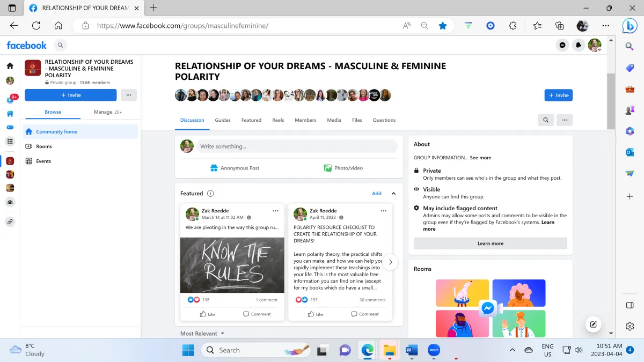Click Write something post input
This screenshot has height=362, width=644.
[x=297, y=146]
